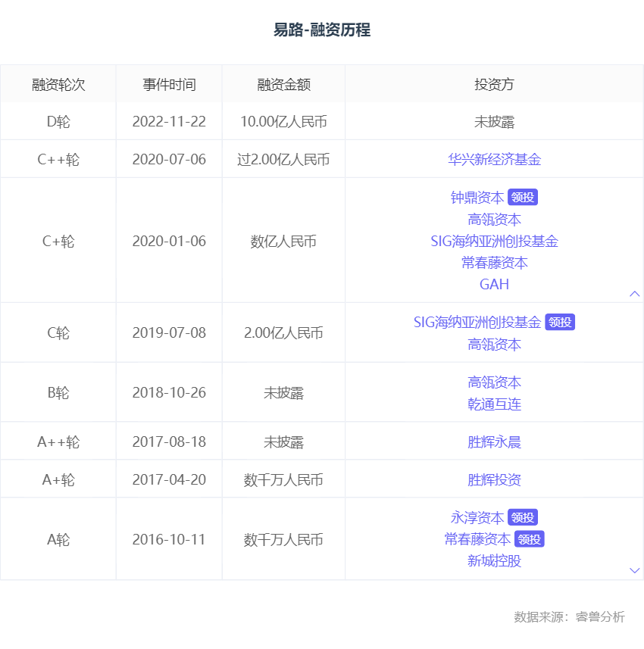This screenshot has width=644, height=649.
Task: Click the date 2020-07-06
Action: (x=169, y=159)
